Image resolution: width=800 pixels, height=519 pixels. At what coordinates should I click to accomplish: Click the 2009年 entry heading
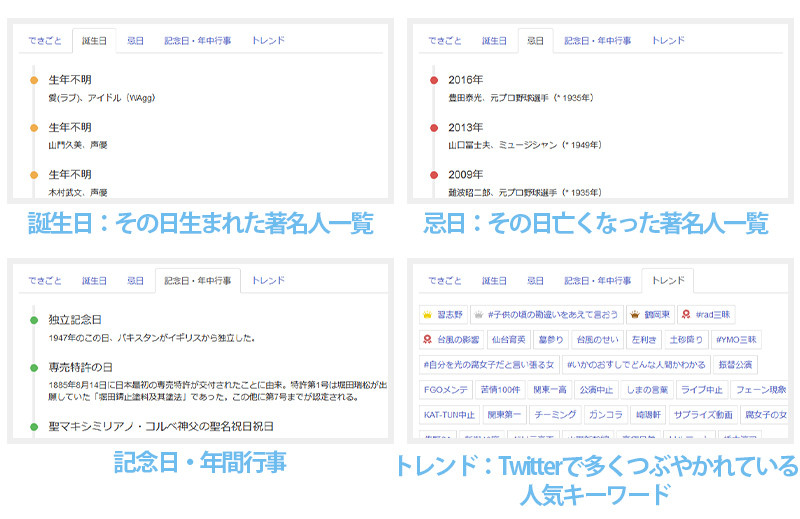coord(465,175)
